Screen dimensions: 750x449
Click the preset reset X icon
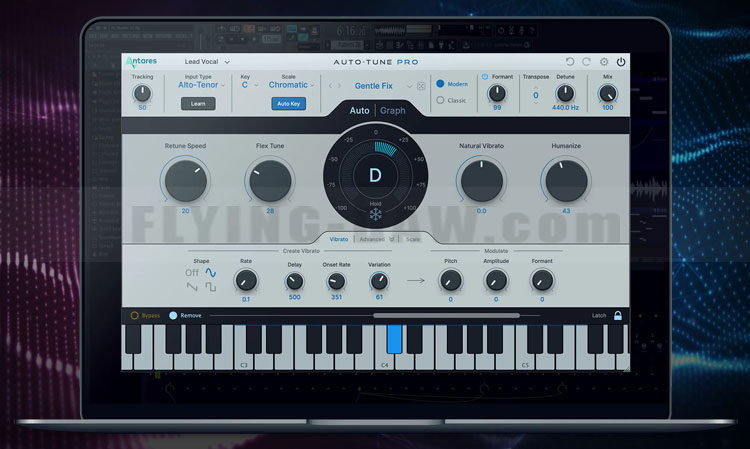tap(421, 86)
